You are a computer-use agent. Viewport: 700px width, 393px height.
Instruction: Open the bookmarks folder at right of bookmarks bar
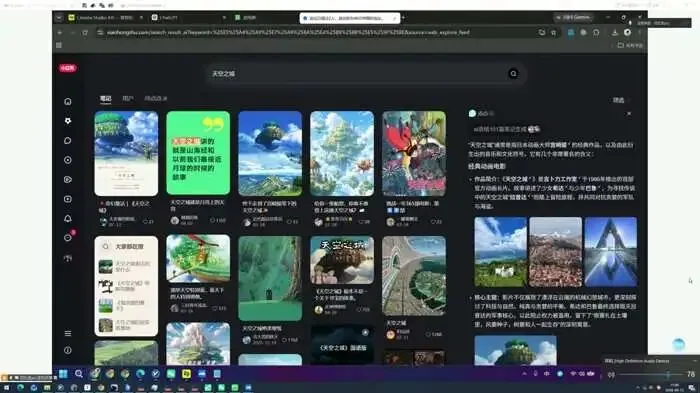point(630,45)
